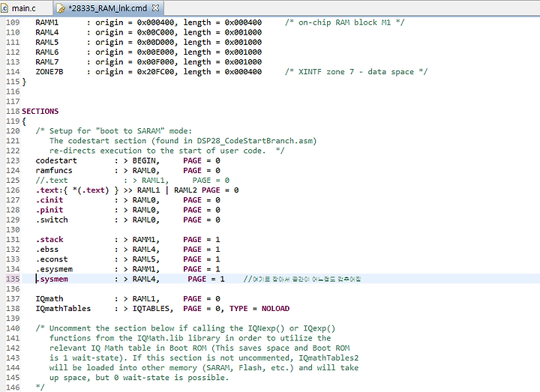Click the .switch section name
Image resolution: width=540 pixels, height=392 pixels.
point(52,220)
